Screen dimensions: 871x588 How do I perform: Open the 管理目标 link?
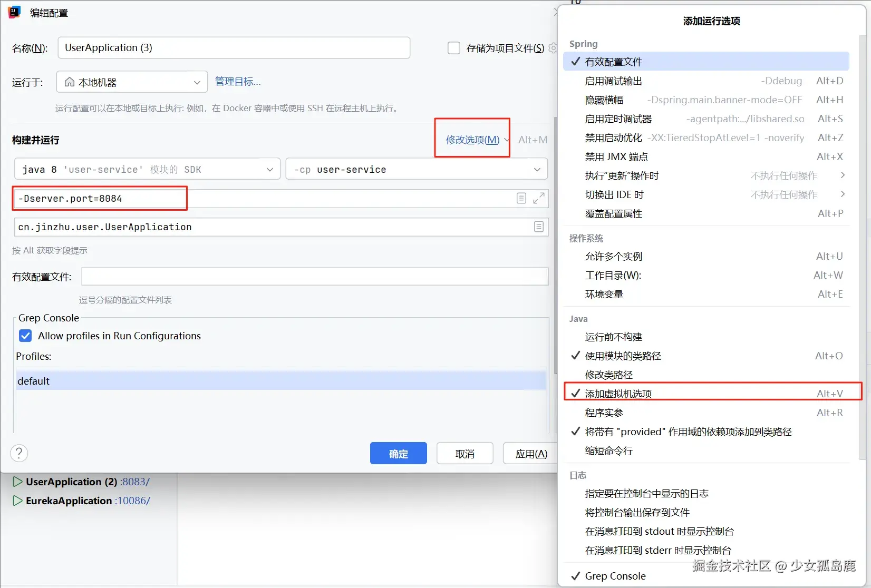238,82
